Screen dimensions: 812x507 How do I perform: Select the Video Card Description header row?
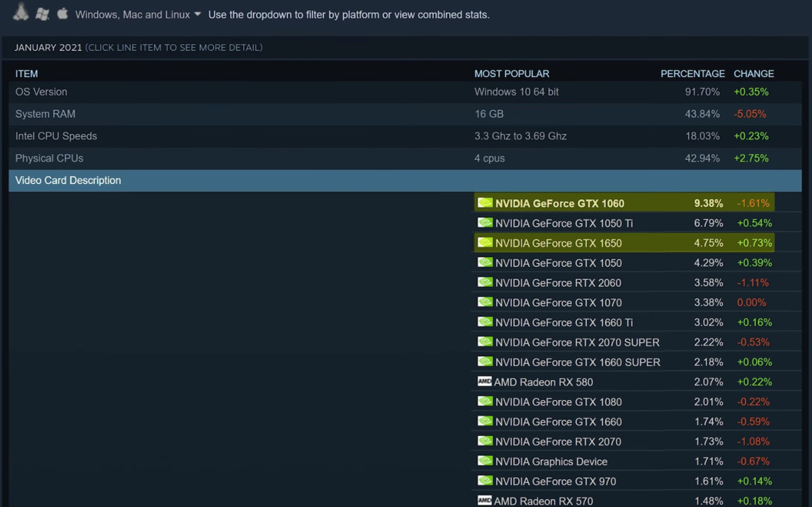[x=203, y=180]
